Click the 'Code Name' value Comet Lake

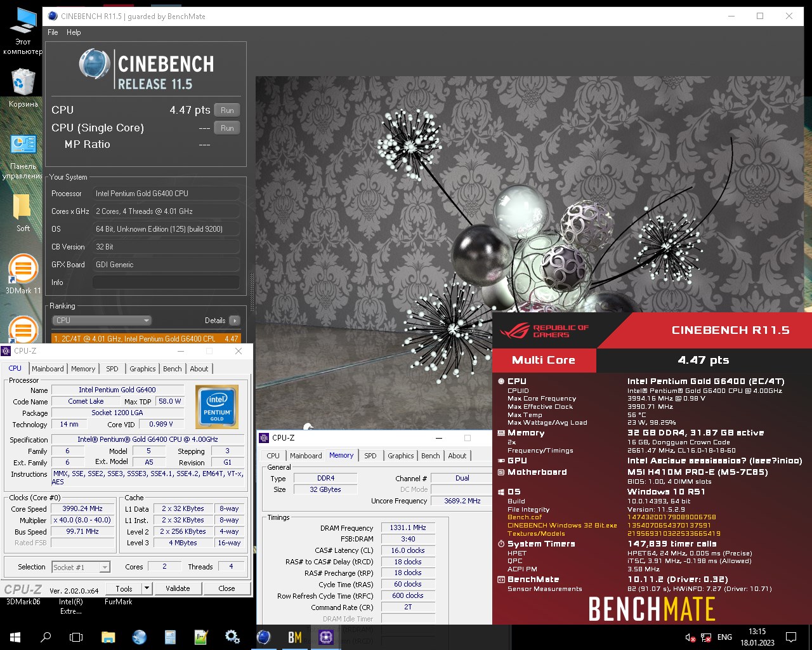86,401
